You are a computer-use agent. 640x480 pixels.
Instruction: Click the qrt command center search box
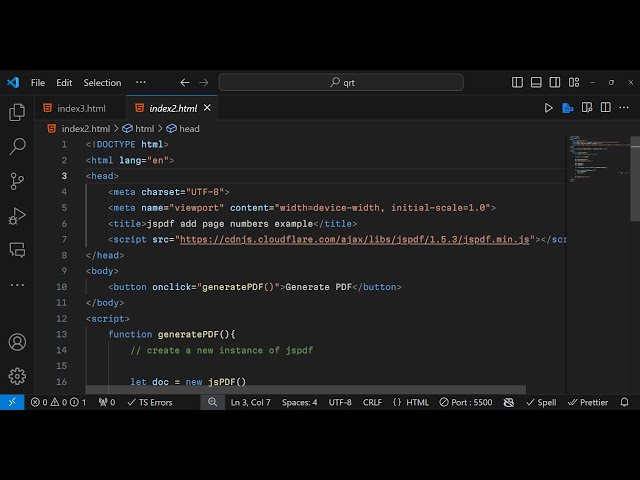click(x=341, y=83)
